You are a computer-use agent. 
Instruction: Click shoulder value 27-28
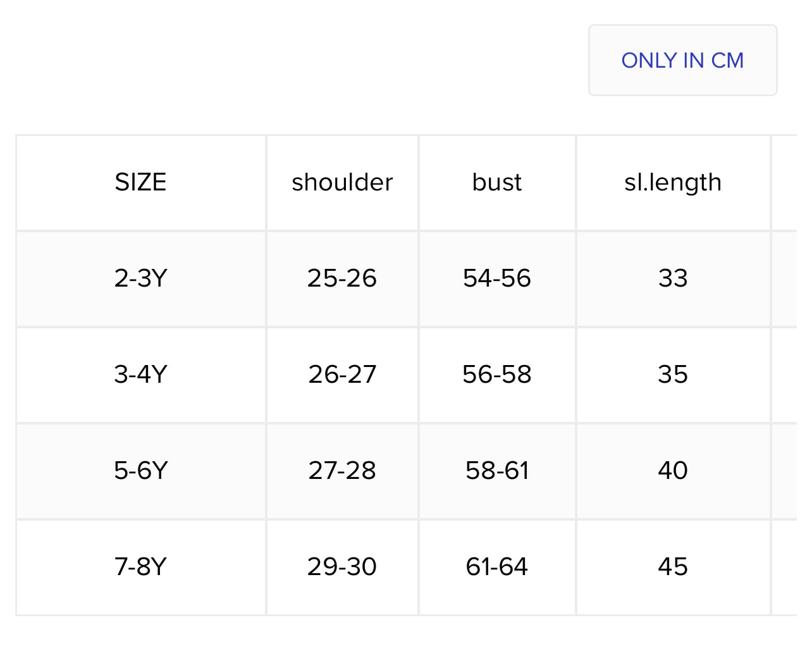342,471
